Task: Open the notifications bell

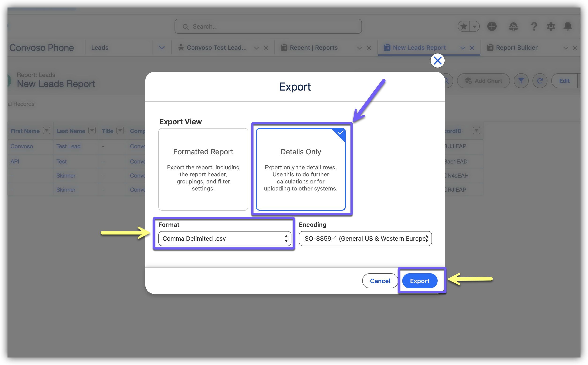Action: [x=568, y=26]
